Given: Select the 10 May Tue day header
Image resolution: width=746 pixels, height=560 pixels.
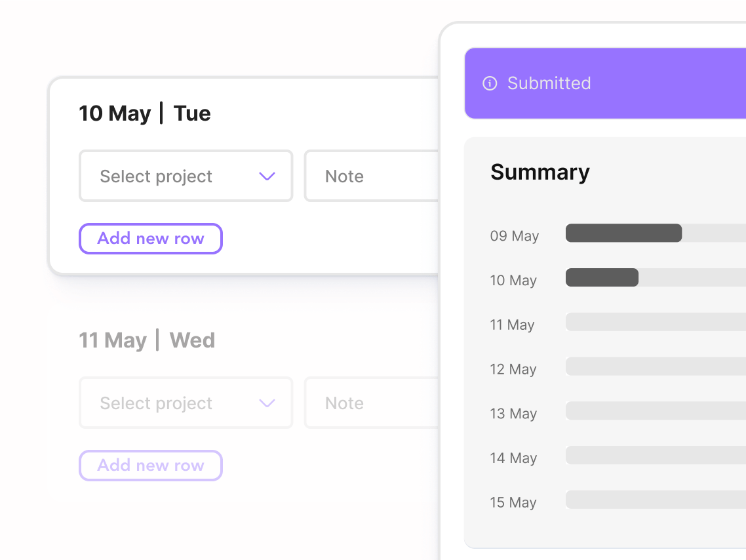Looking at the screenshot, I should [x=144, y=113].
